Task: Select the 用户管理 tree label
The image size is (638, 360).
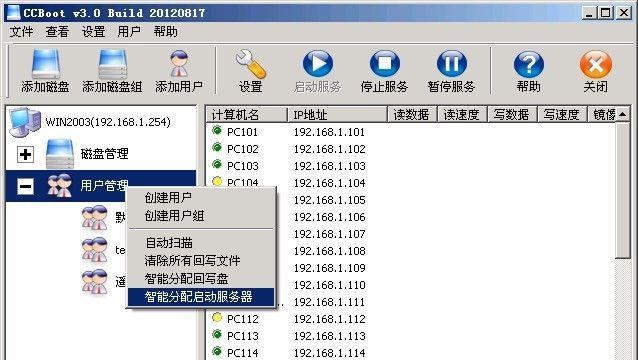Action: 104,186
